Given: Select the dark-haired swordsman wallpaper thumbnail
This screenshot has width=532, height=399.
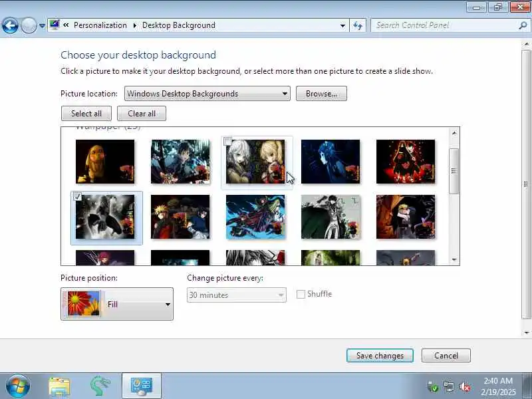Looking at the screenshot, I should point(180,162).
